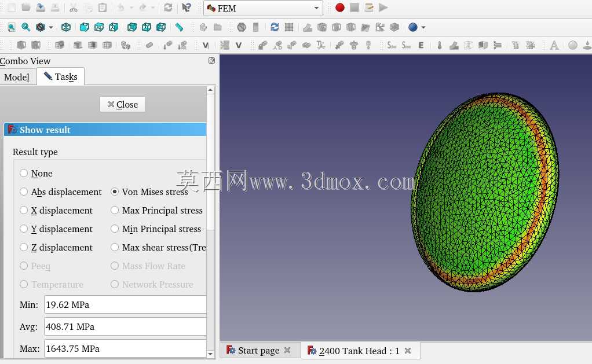Click the Refresh recompute icon
This screenshot has height=364, width=592.
click(168, 8)
